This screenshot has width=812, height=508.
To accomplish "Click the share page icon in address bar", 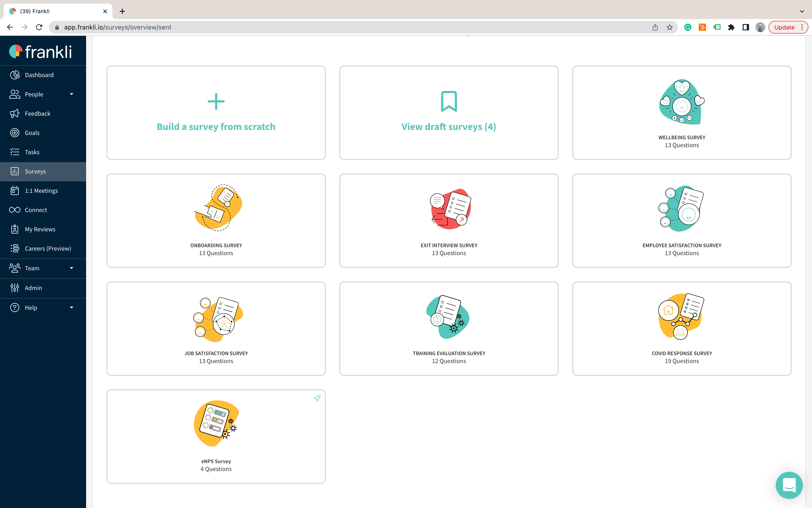I will click(655, 27).
